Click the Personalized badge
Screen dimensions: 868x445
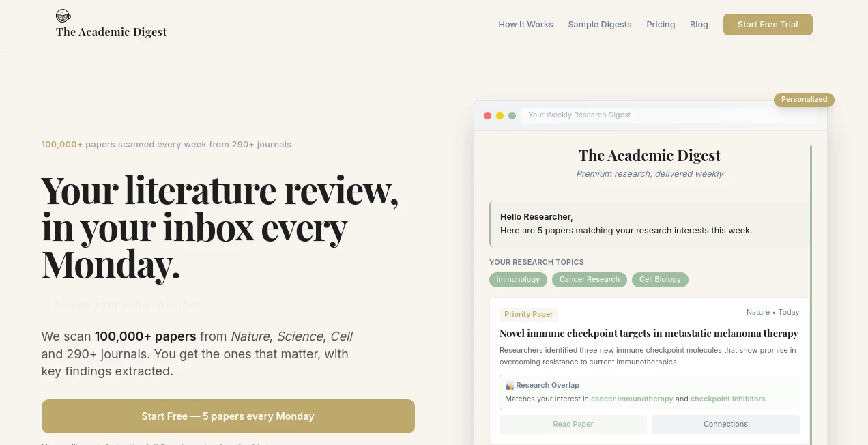[x=804, y=100]
